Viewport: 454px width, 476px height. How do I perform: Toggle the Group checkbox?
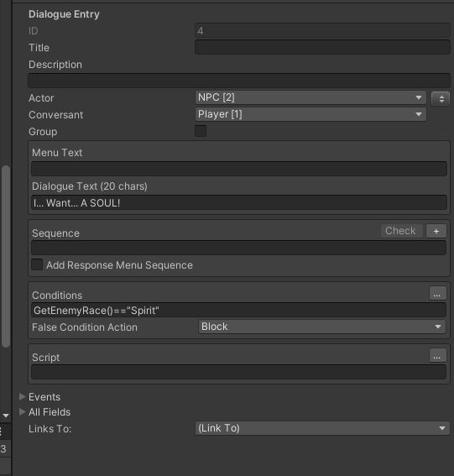coord(201,131)
